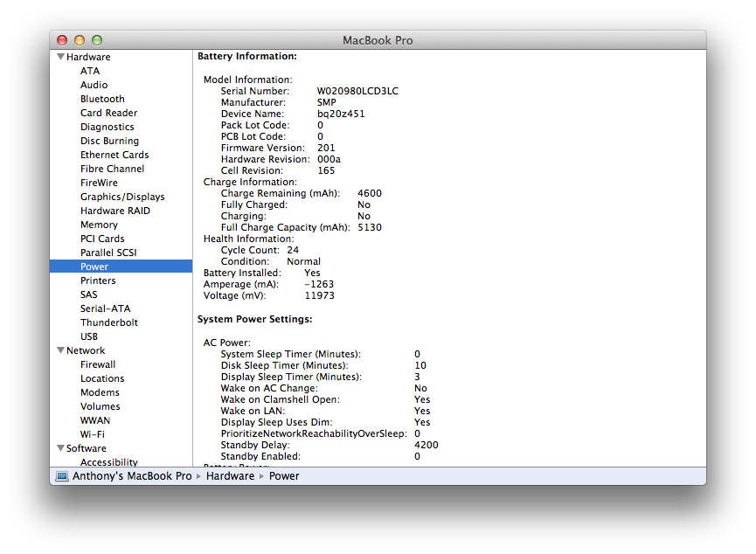Select Audio in the sidebar
Image resolution: width=756 pixels, height=554 pixels.
pos(94,85)
